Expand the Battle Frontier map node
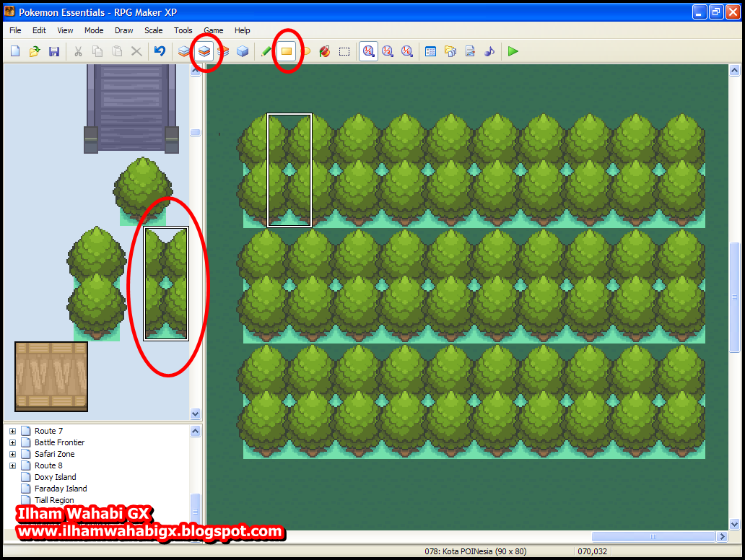This screenshot has height=560, width=745. pyautogui.click(x=13, y=442)
